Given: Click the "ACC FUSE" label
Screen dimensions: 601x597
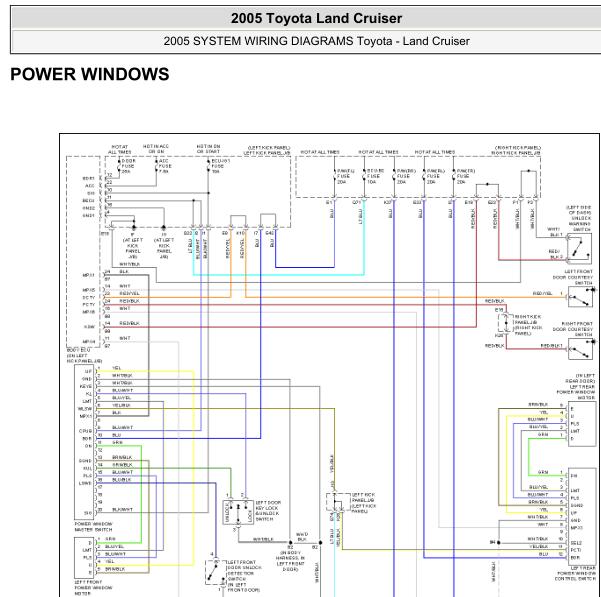Looking at the screenshot, I should [165, 166].
